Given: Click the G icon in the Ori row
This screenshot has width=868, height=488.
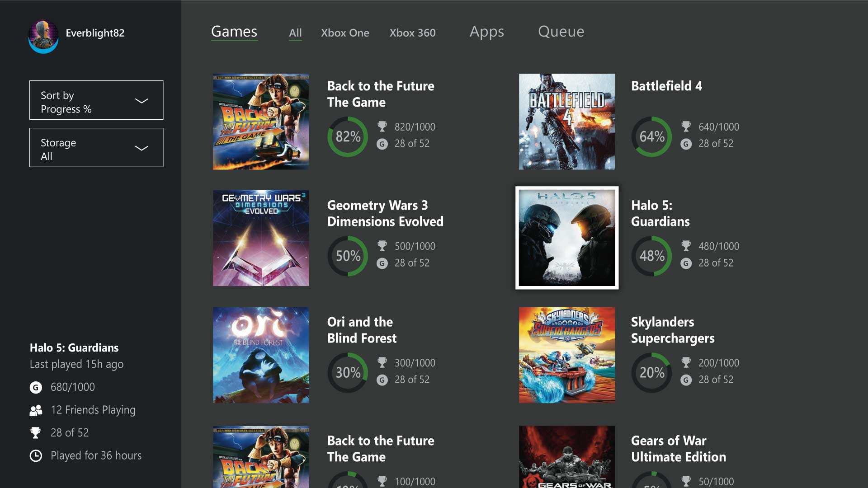Looking at the screenshot, I should pyautogui.click(x=382, y=380).
